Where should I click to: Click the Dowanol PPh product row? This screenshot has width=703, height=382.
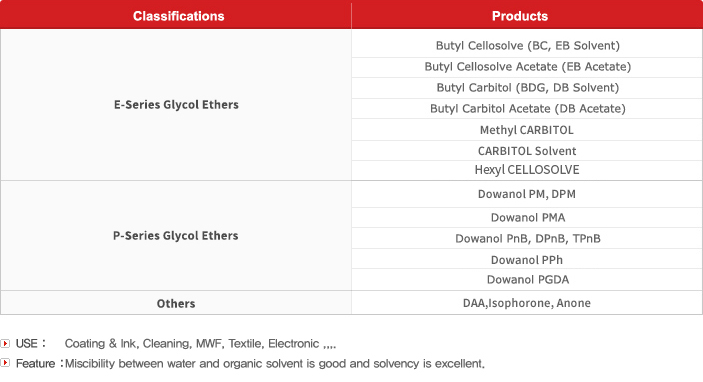pos(527,259)
